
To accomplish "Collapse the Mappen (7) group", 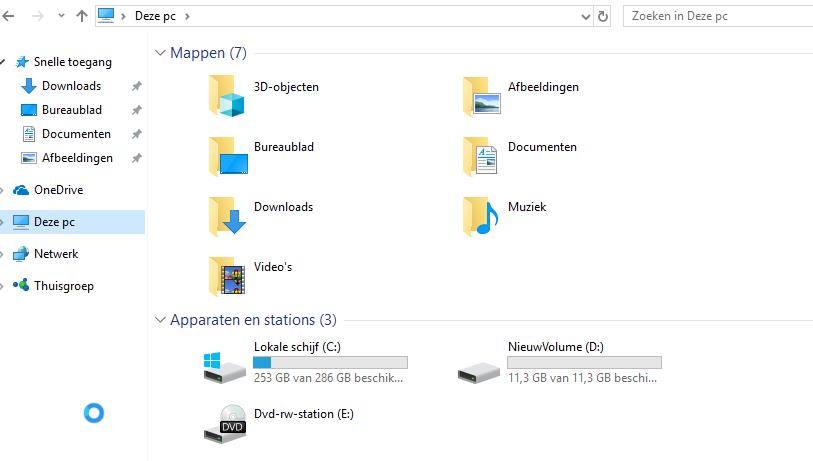I will pos(161,53).
